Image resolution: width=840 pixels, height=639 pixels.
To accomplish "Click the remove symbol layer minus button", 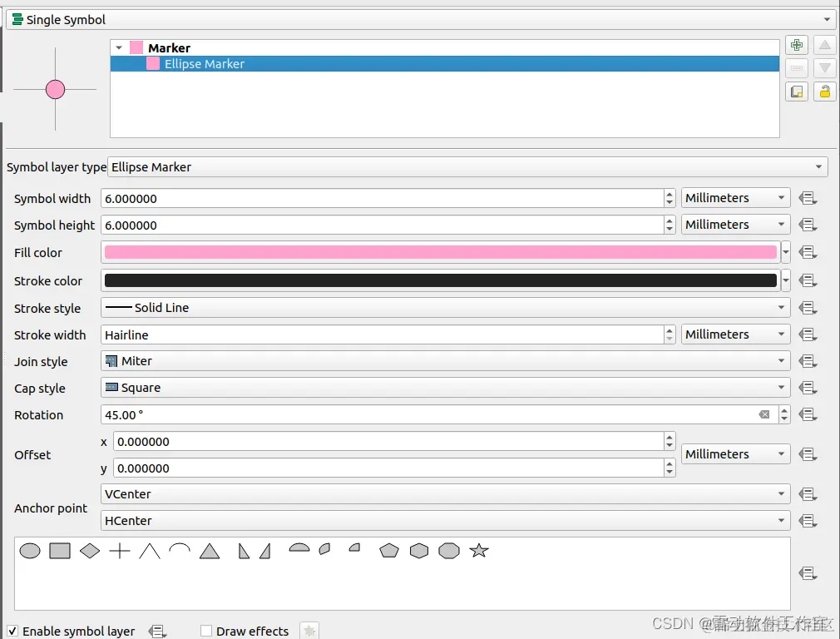I will [797, 68].
